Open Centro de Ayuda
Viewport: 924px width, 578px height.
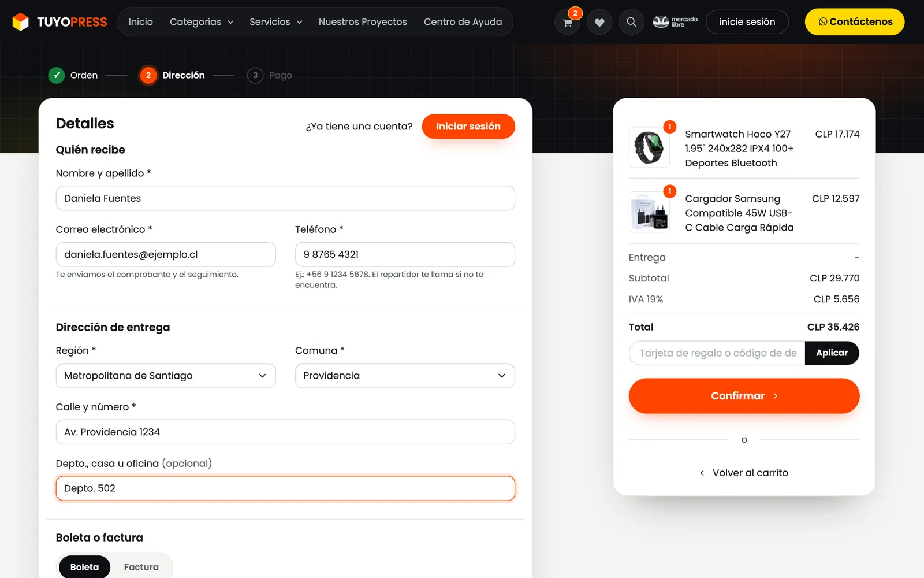coord(463,22)
